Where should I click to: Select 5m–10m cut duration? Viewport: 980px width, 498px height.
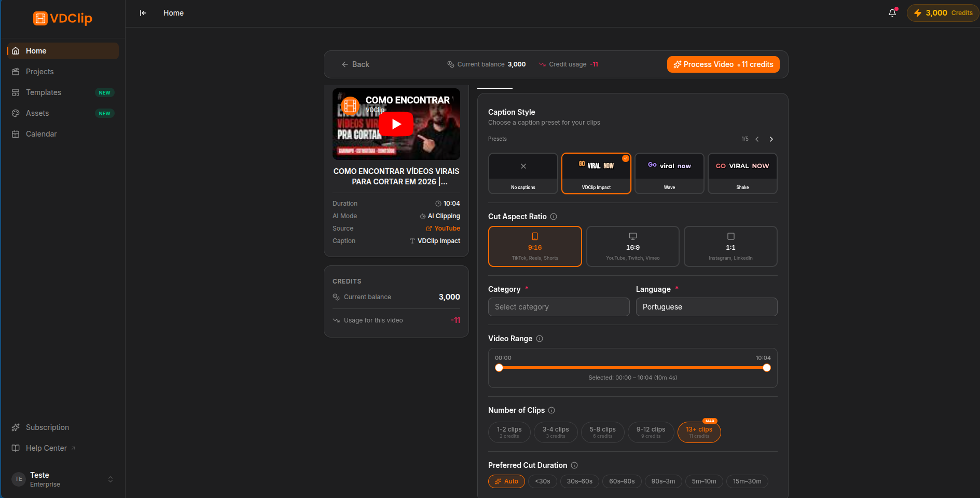[x=704, y=481]
